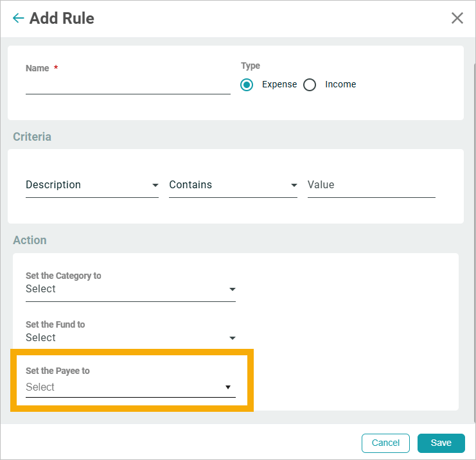Click the Income label text
The width and height of the screenshot is (476, 460).
coord(340,84)
